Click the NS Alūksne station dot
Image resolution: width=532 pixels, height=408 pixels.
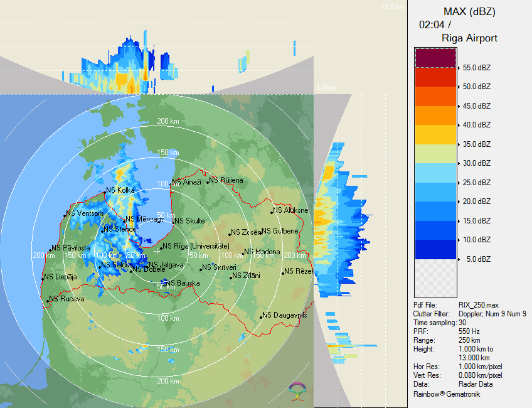[x=271, y=212]
